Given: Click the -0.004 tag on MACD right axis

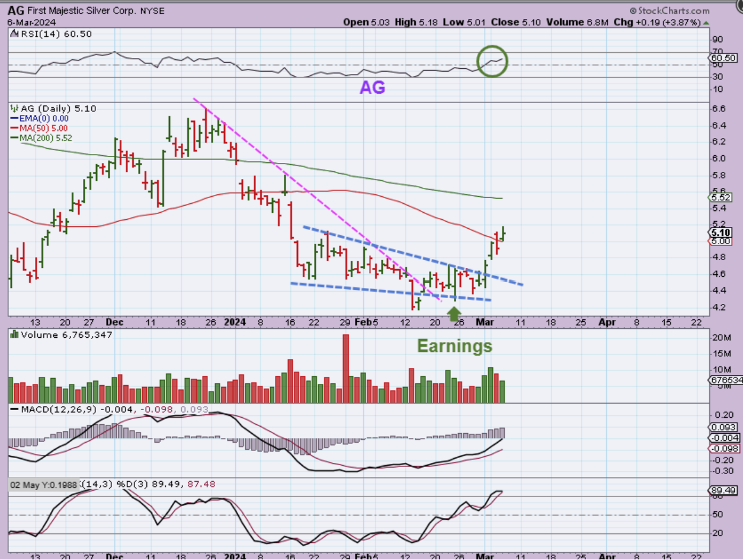Looking at the screenshot, I should click(723, 437).
